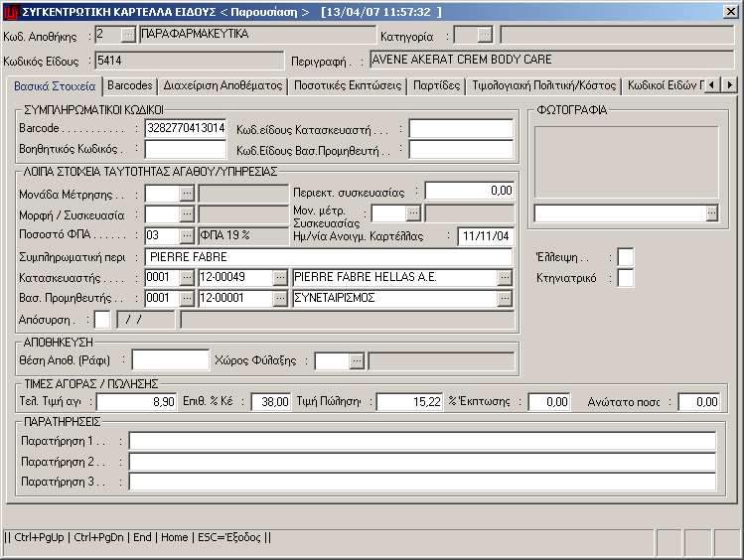Click Συμπληρωματική περιγραφή field PIERRE FABRE

tap(329, 257)
